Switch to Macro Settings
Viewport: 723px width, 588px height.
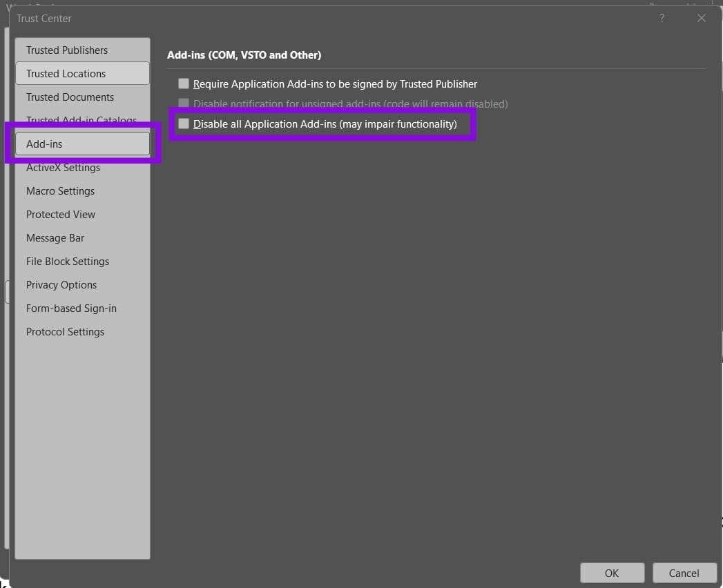pos(82,191)
